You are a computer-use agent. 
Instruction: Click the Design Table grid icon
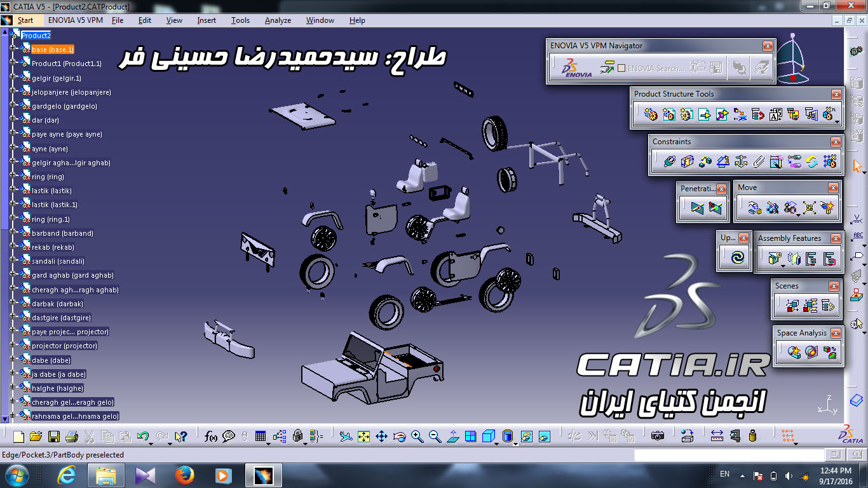[x=261, y=437]
